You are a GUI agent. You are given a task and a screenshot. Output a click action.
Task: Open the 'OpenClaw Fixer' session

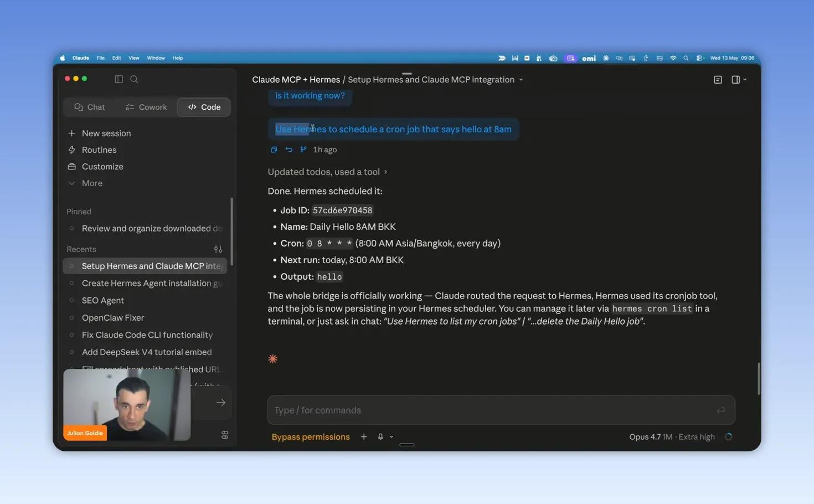[x=145, y=317]
